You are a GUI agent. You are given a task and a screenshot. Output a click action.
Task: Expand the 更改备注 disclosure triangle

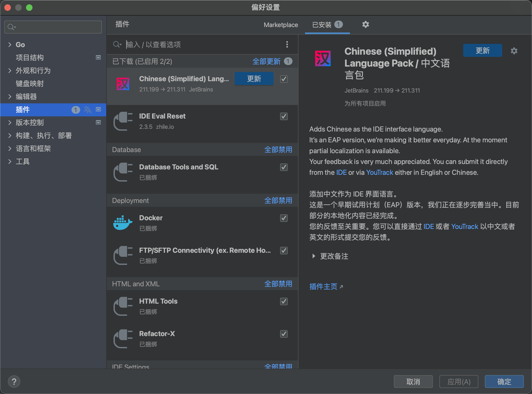point(313,256)
